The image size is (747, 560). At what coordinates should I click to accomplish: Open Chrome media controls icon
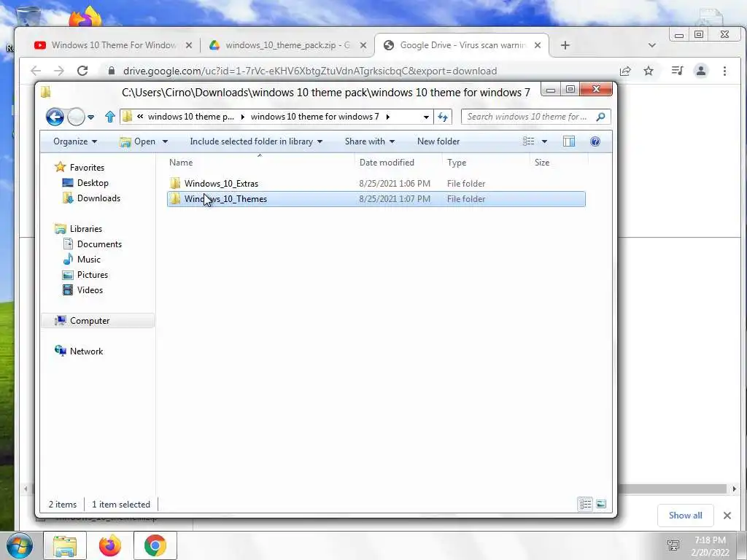click(677, 71)
